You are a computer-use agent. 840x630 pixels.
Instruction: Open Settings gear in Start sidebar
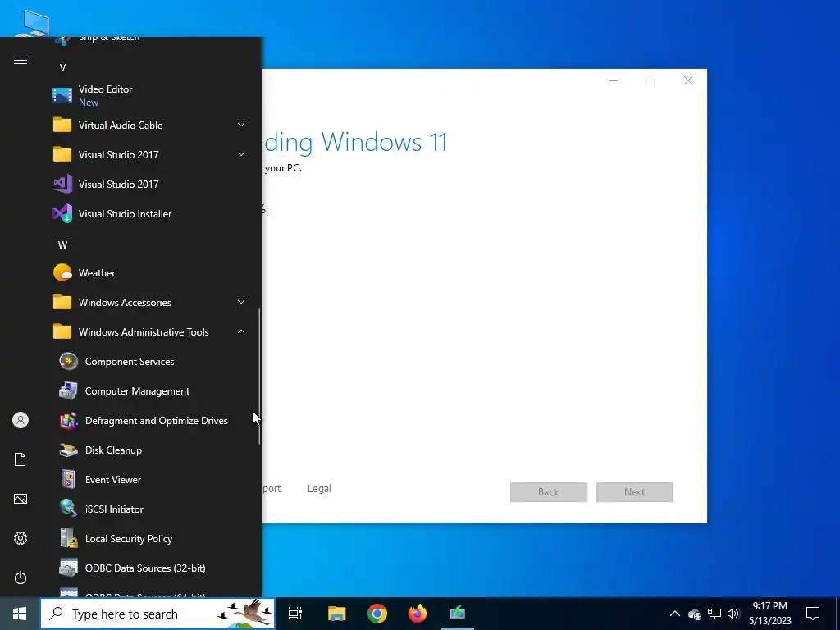coord(21,538)
